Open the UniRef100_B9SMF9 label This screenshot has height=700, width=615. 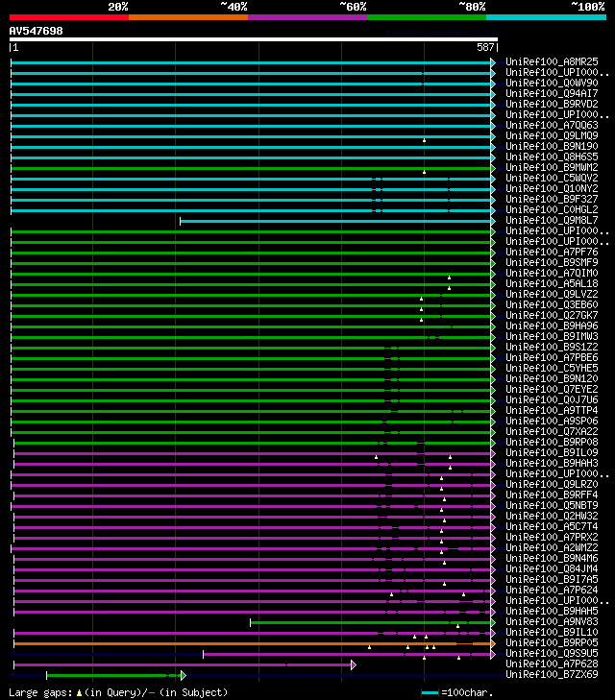pyautogui.click(x=552, y=262)
